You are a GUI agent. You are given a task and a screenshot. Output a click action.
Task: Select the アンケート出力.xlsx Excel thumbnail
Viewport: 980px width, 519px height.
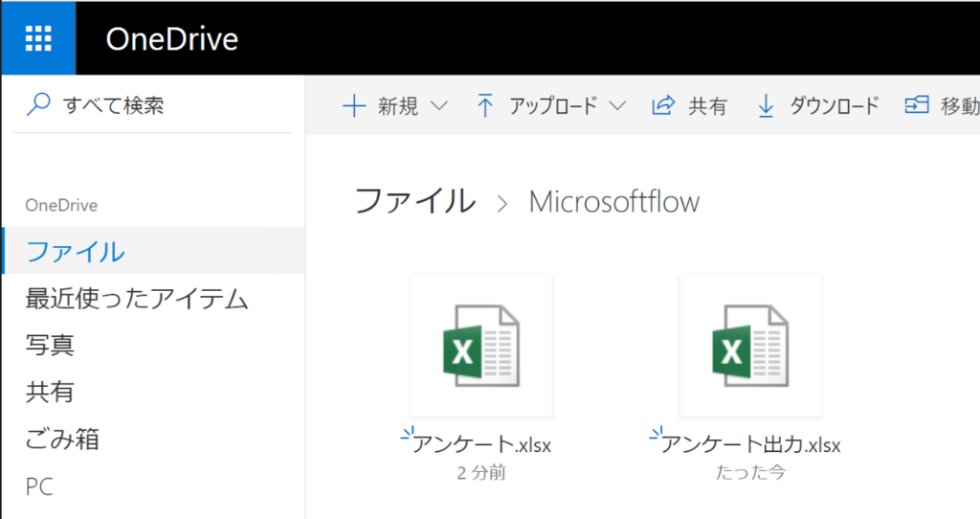[x=750, y=346]
